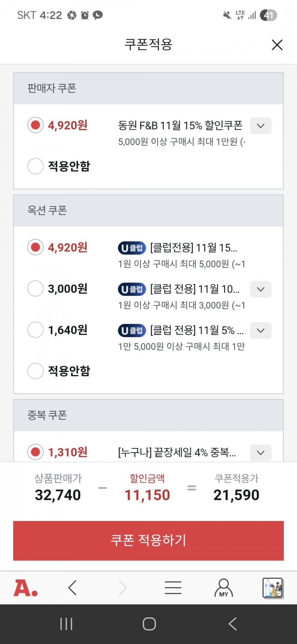This screenshot has height=644, width=297.
Task: Expand 동원 F&B 15% coupon details
Action: coord(261,126)
